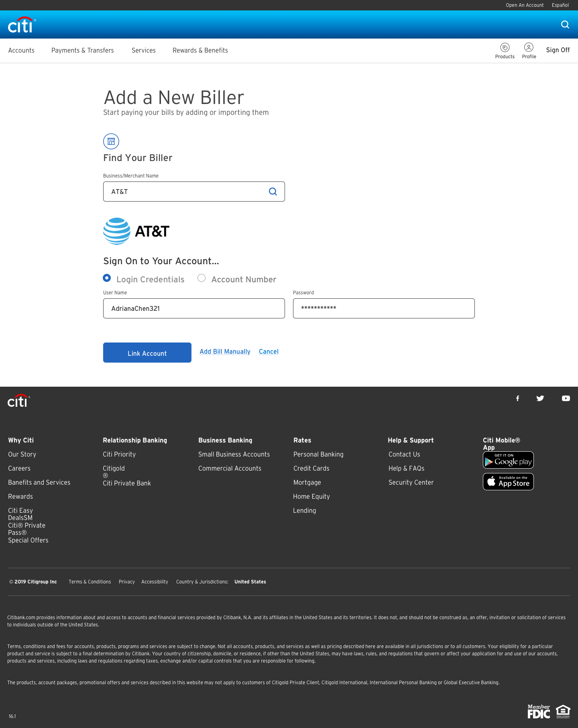
Task: Open the Payments & Transfers menu
Action: tap(83, 50)
